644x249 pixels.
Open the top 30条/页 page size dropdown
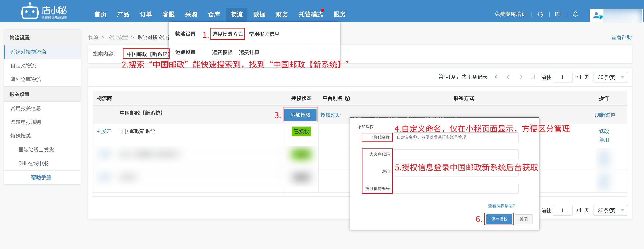coord(610,77)
